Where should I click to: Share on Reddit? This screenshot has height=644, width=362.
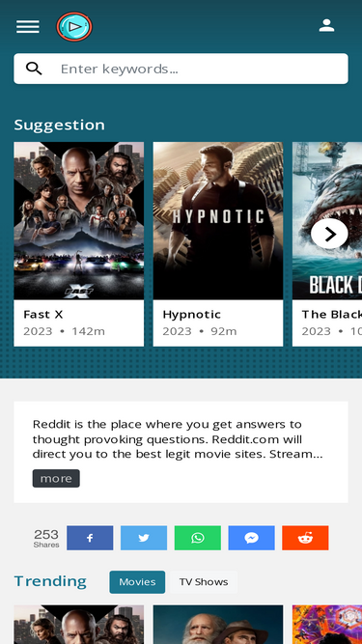305,538
